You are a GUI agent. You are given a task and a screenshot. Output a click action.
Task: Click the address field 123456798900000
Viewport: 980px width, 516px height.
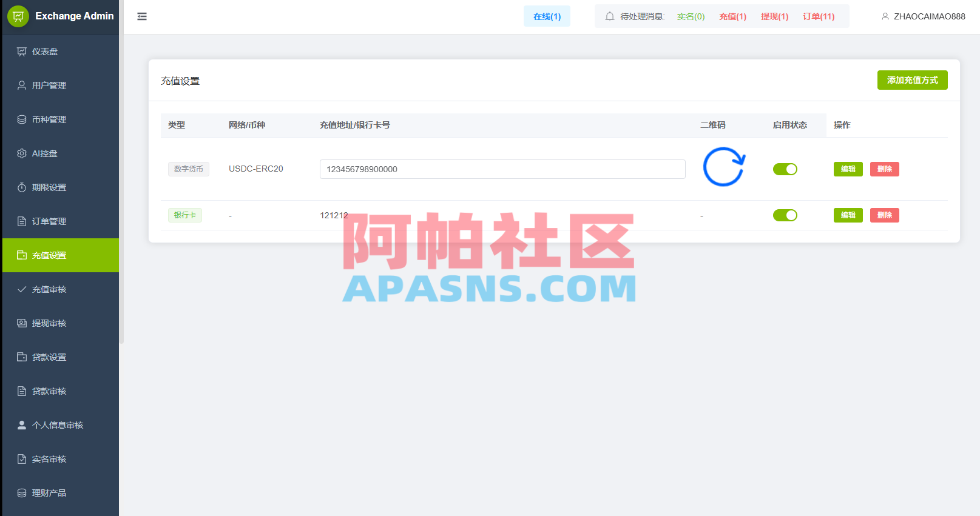pyautogui.click(x=502, y=169)
